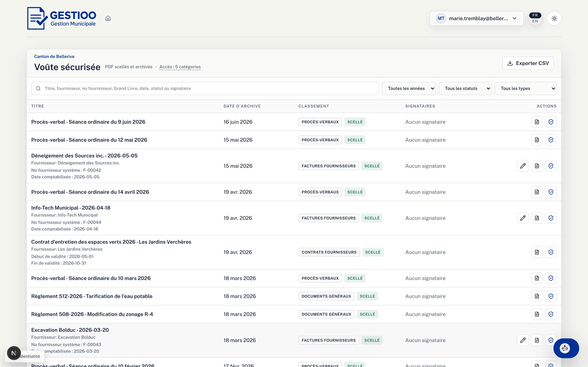The height and width of the screenshot is (367, 588).
Task: Open the Accès : 5 catégories link
Action: coord(180,67)
